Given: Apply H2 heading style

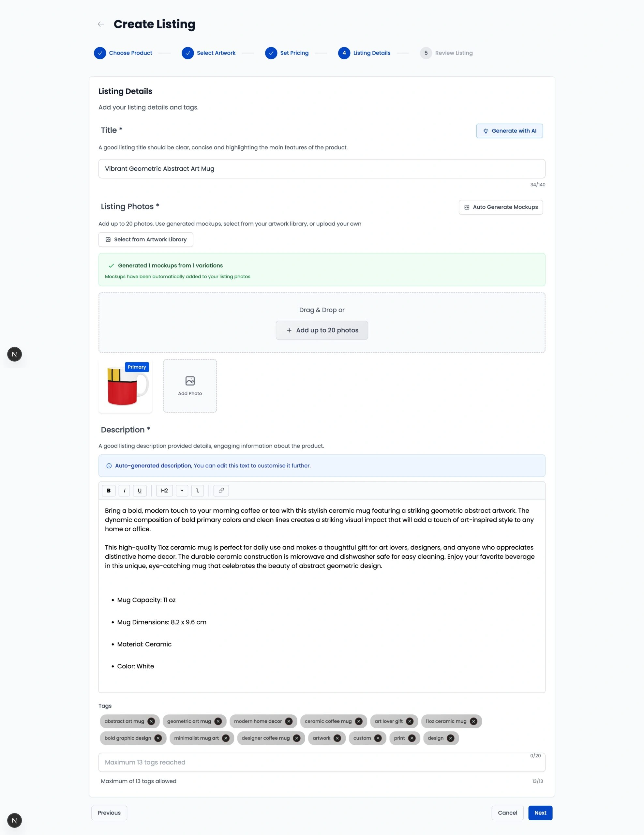Looking at the screenshot, I should coord(164,491).
